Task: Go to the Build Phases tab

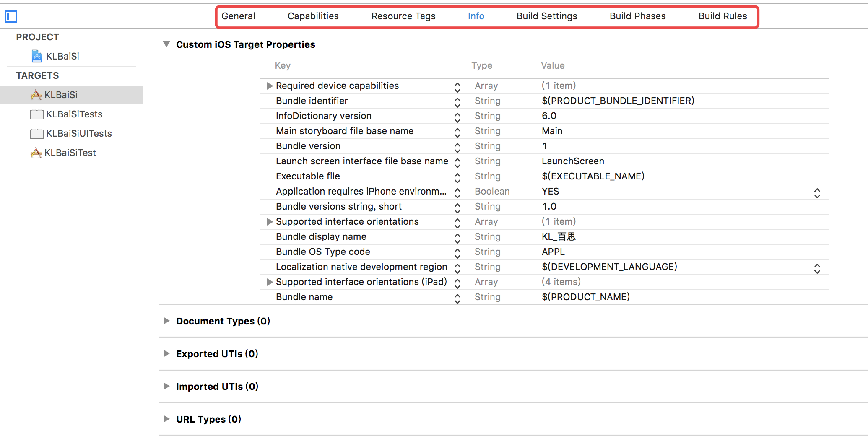Action: [x=637, y=16]
